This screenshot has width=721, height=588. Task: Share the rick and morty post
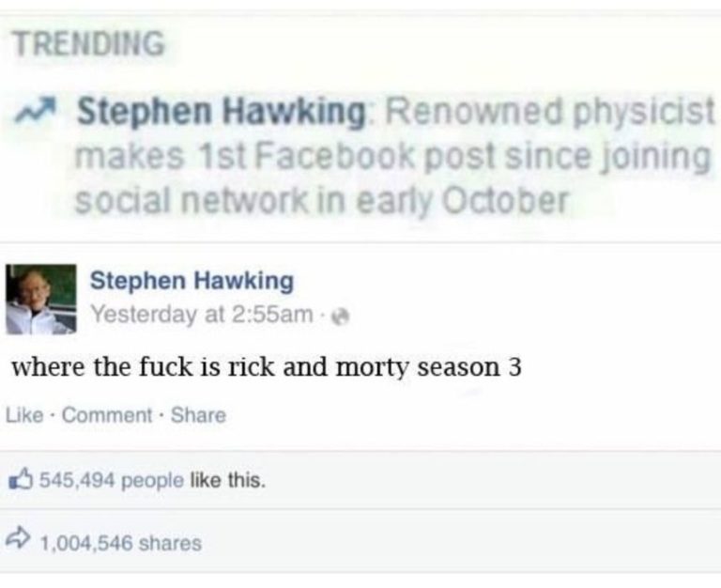pyautogui.click(x=199, y=415)
